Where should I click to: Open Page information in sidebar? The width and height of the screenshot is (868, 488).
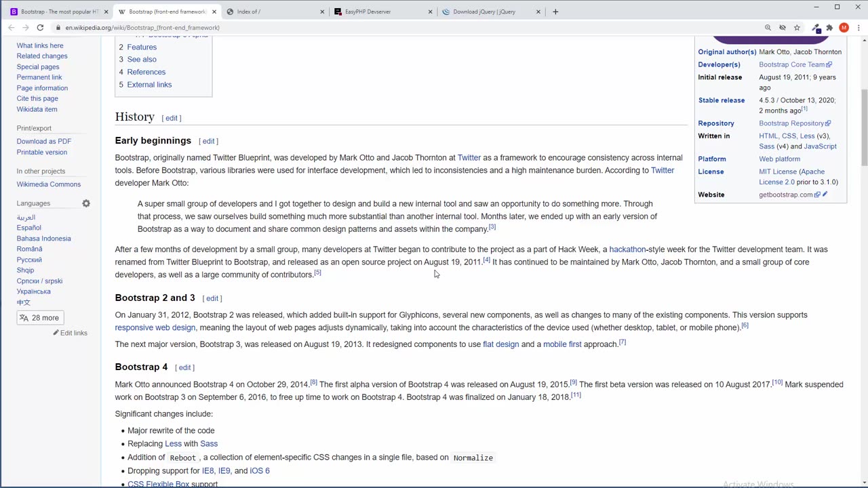pos(42,88)
